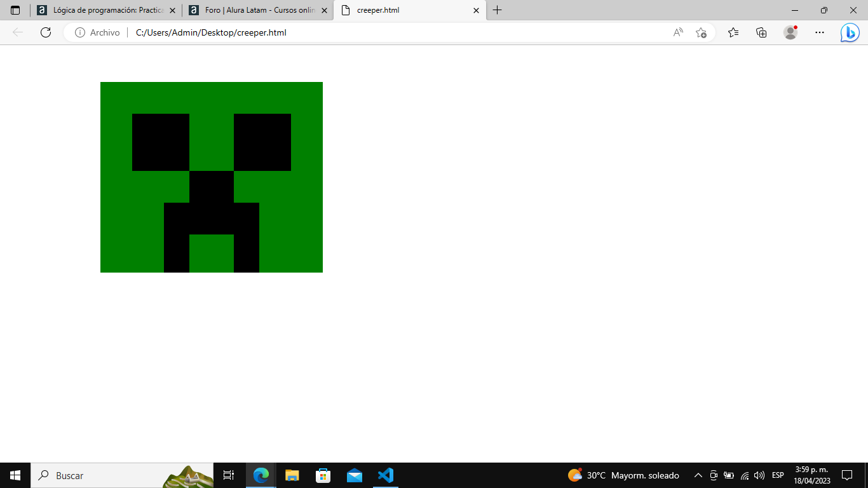Viewport: 868px width, 488px height.
Task: Open Microsoft Store from taskbar
Action: pos(323,475)
